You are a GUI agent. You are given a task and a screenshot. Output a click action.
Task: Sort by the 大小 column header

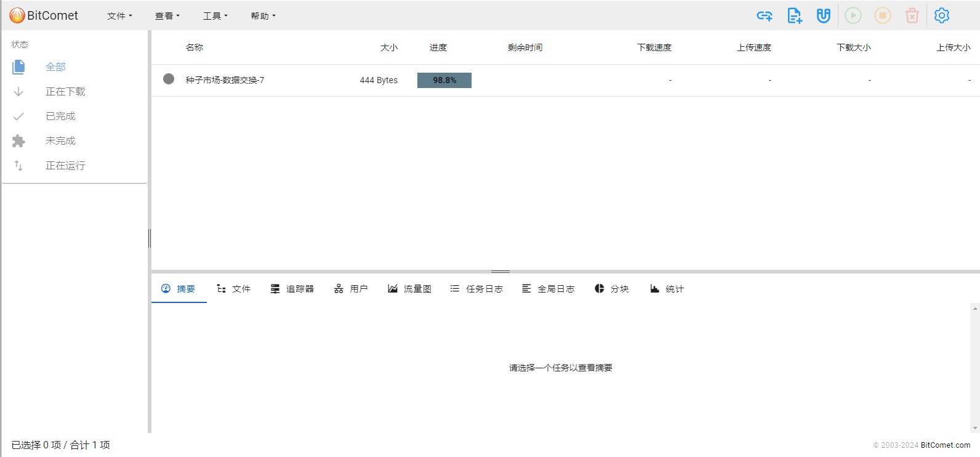389,47
